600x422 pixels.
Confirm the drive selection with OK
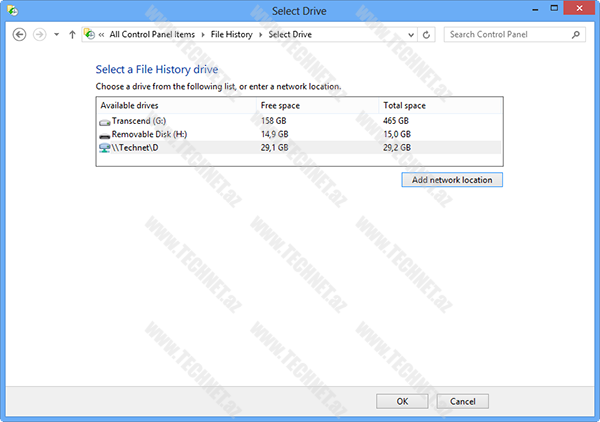[x=402, y=401]
